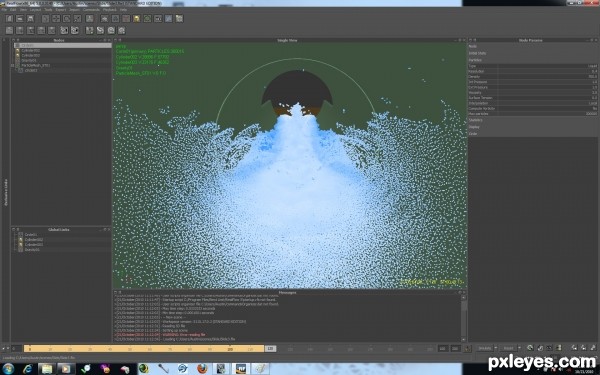This screenshot has width=600, height=375.
Task: Click the New project toolbar icon
Action: (9, 18)
